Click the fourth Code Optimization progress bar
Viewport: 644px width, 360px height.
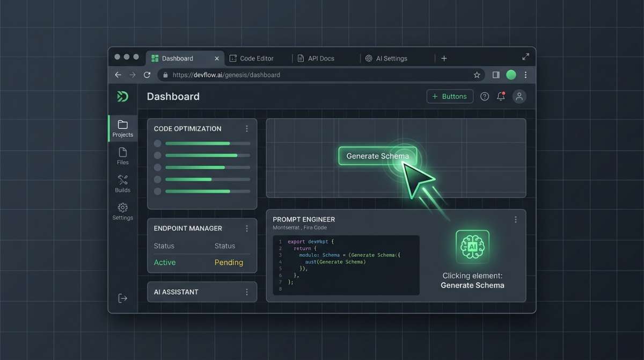click(x=208, y=179)
